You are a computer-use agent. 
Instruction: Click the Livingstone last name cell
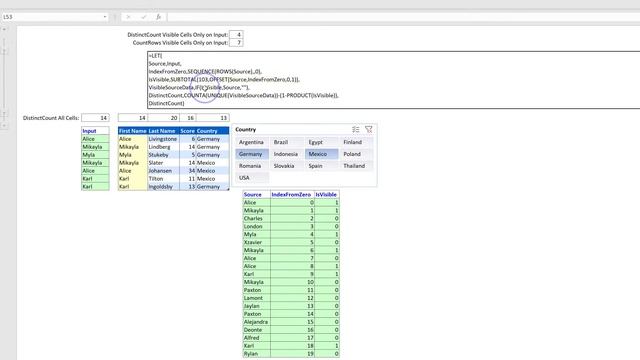click(163, 139)
